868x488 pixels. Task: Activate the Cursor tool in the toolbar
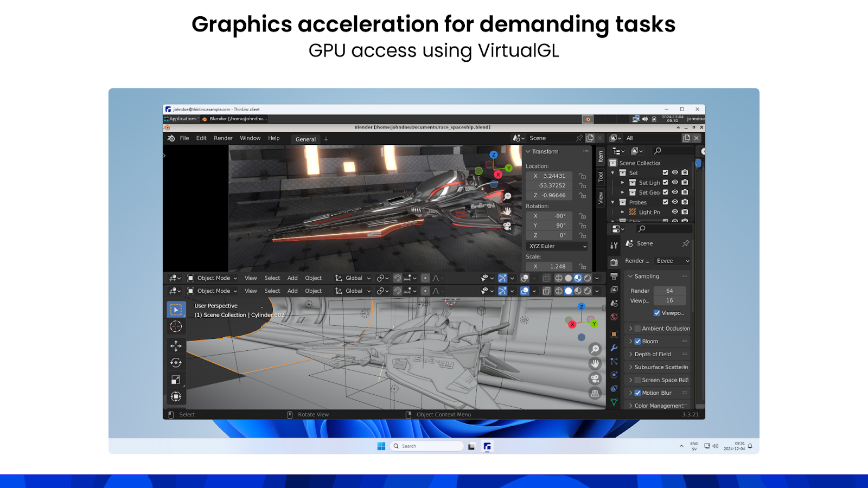click(x=176, y=326)
